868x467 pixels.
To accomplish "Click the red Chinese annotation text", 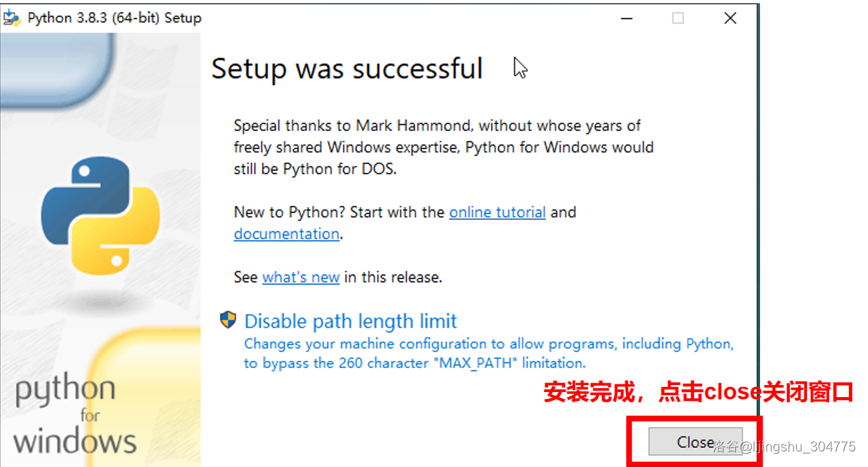I will point(698,392).
